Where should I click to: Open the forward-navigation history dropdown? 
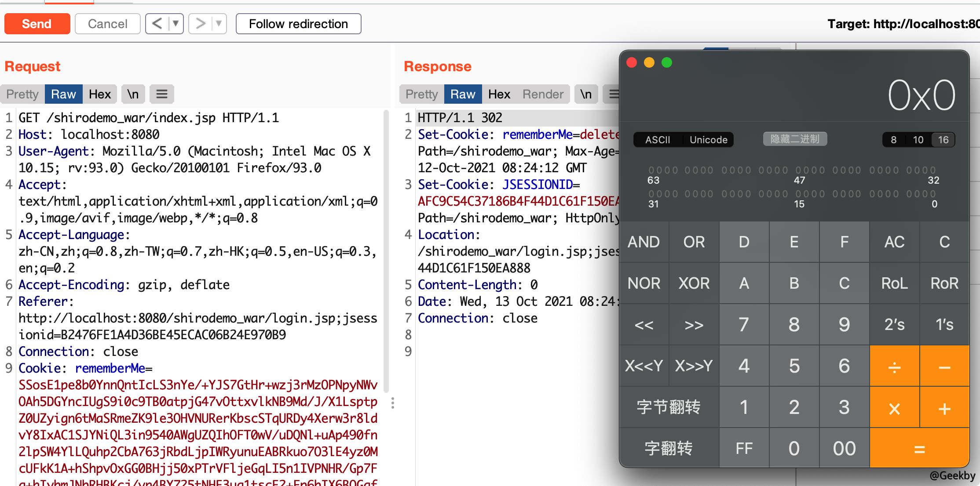pos(216,23)
